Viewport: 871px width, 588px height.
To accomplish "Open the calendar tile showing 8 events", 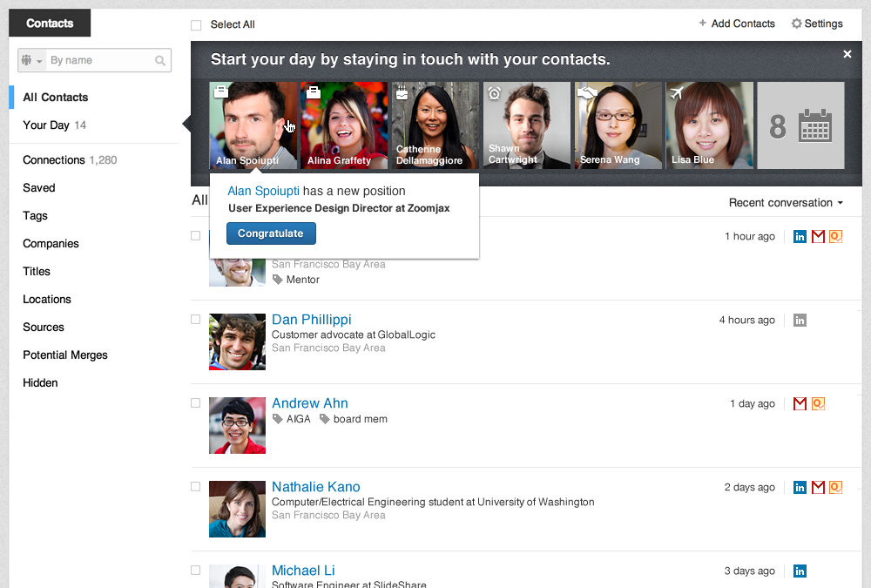I will click(x=800, y=125).
